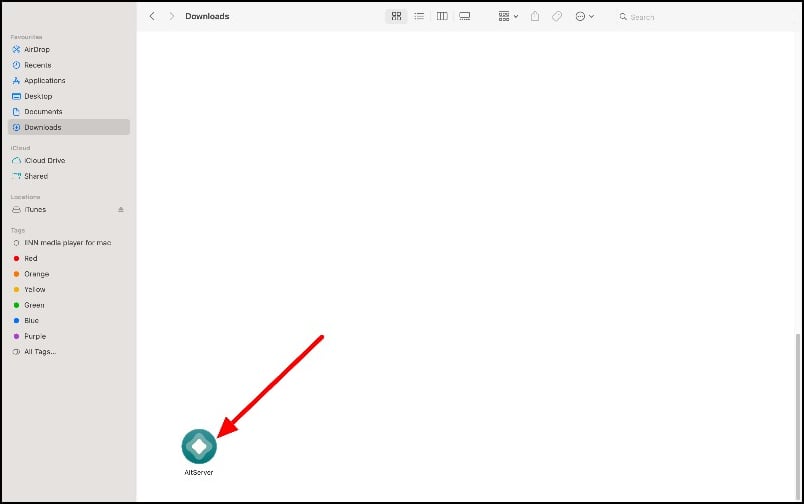Filter by the Orange tag
The width and height of the screenshot is (804, 504).
(x=69, y=274)
